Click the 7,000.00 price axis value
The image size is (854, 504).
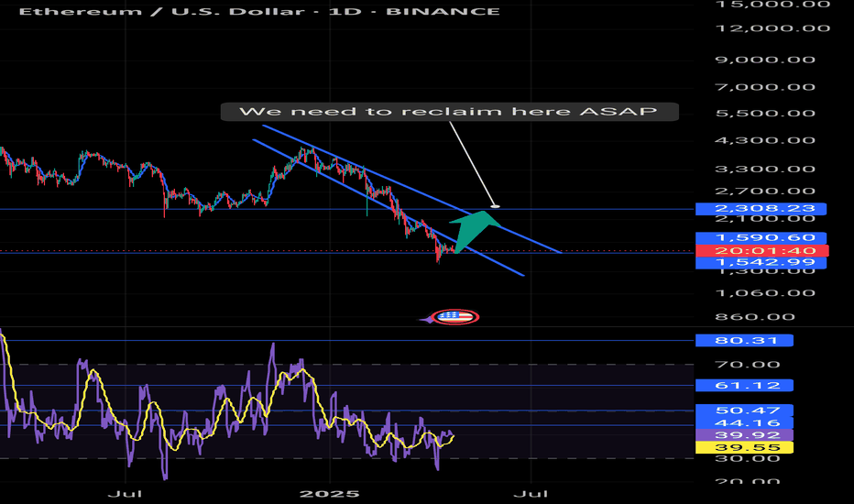(765, 87)
